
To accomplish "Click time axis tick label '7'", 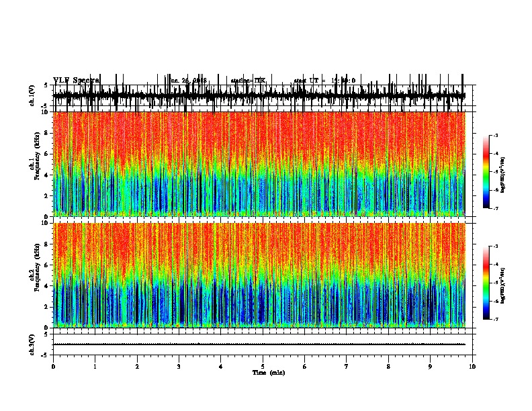I will (347, 367).
